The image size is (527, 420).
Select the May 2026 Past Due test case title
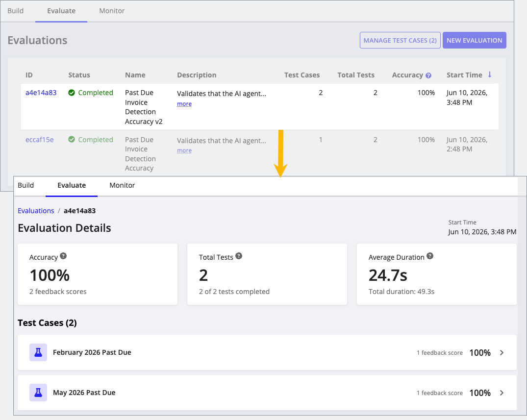84,393
